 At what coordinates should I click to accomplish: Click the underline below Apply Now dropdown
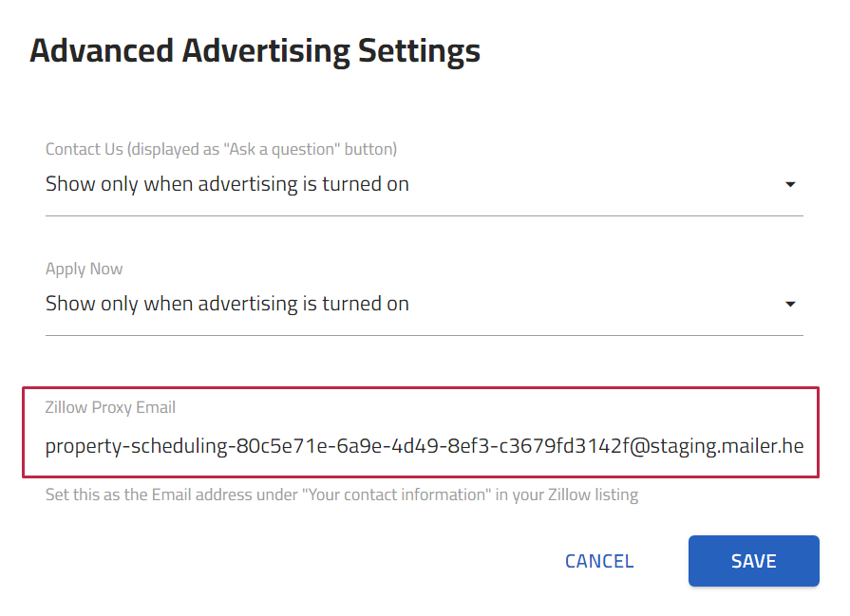tap(425, 335)
